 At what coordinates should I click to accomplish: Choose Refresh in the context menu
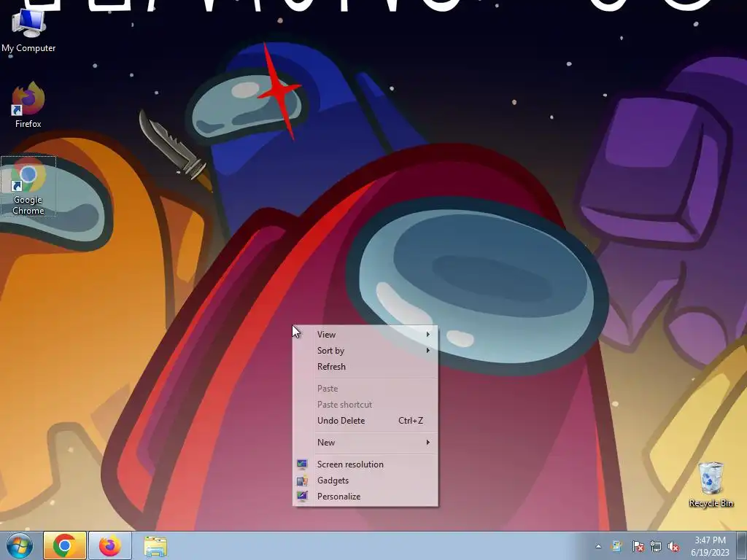click(365, 367)
